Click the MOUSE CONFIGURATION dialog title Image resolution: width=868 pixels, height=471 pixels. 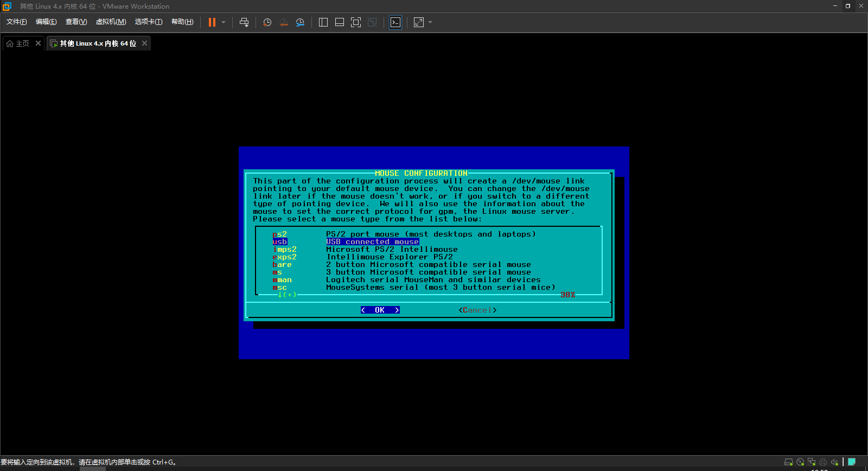pyautogui.click(x=421, y=173)
